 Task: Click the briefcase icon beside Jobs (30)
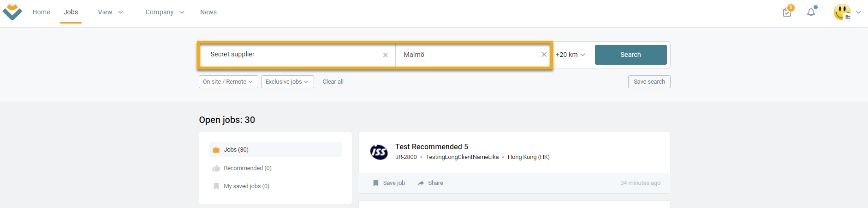click(216, 150)
